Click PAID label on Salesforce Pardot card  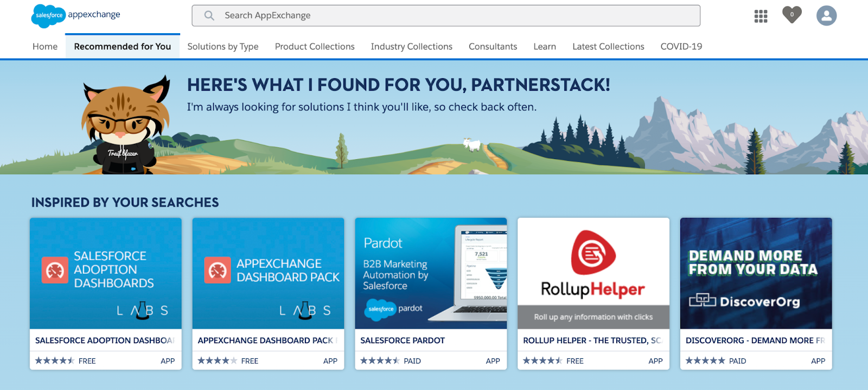pyautogui.click(x=412, y=361)
